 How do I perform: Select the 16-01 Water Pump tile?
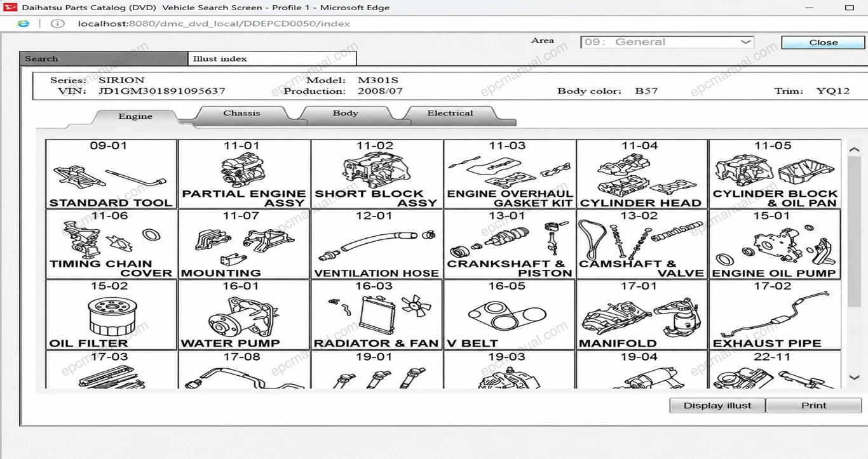[244, 315]
